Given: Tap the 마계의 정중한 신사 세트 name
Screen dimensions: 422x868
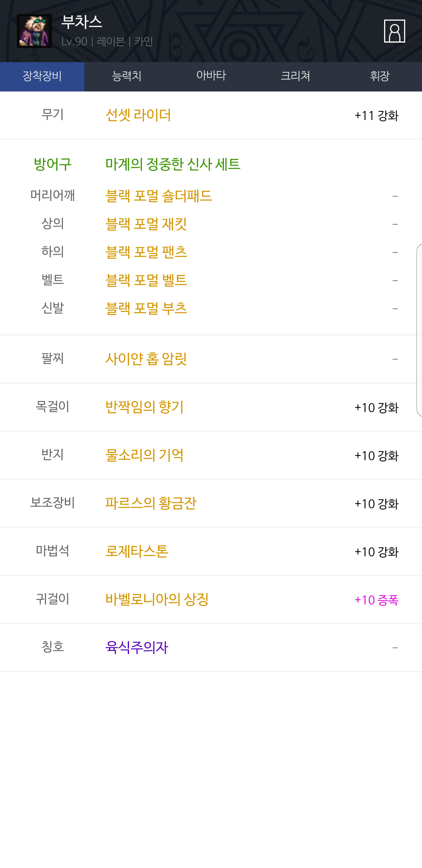Looking at the screenshot, I should [x=173, y=164].
